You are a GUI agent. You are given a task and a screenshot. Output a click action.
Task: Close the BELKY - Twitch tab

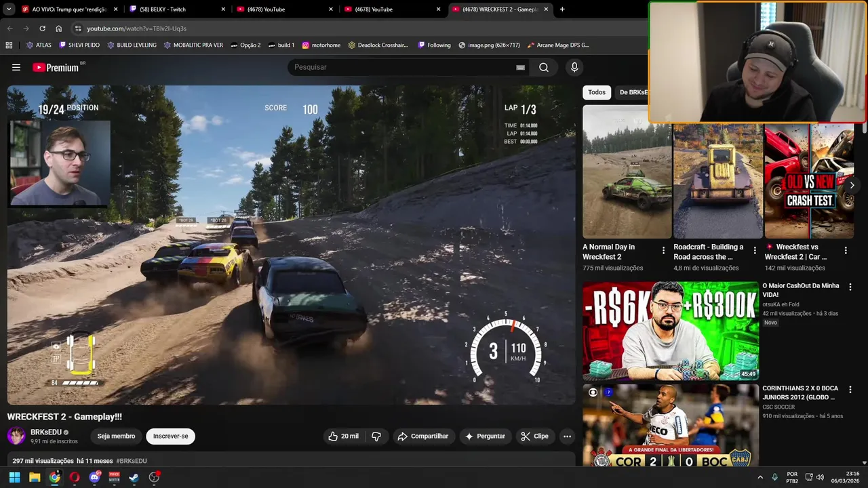(x=224, y=9)
